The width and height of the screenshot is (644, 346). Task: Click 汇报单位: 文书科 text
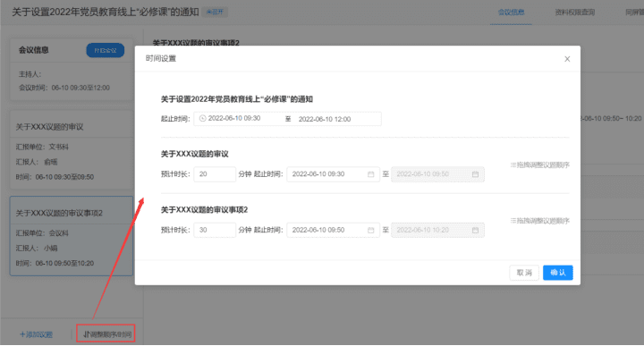pos(42,147)
